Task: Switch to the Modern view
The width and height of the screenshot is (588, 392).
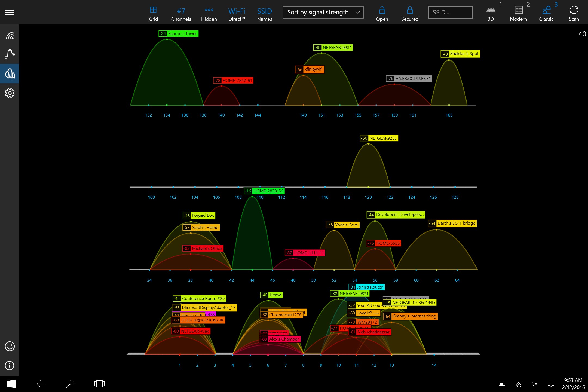Action: pyautogui.click(x=518, y=14)
